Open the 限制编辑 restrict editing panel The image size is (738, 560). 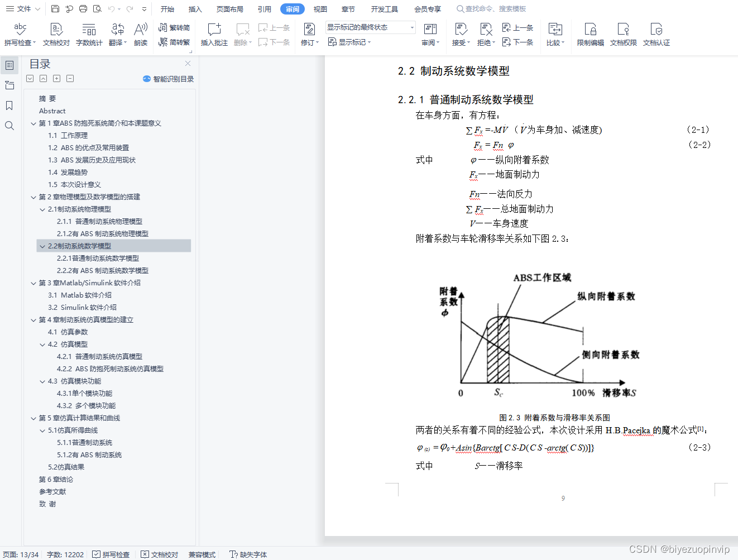click(x=590, y=33)
